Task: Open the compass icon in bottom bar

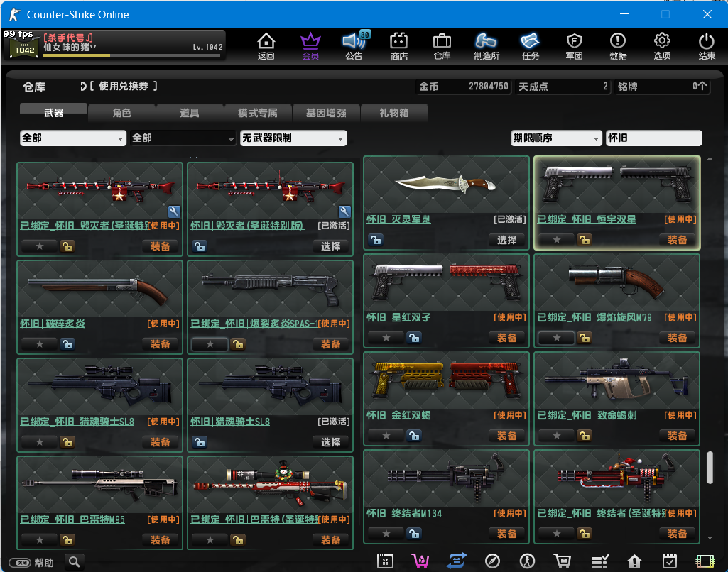Action: (492, 561)
